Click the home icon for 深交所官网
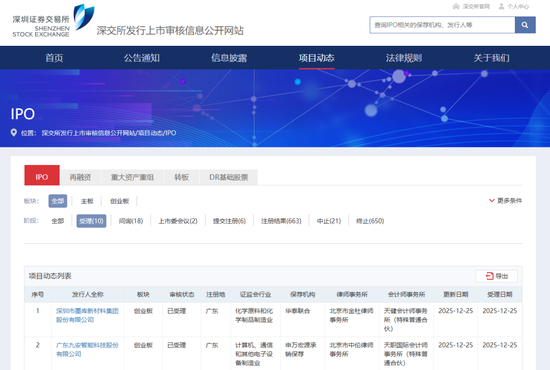 [456, 6]
